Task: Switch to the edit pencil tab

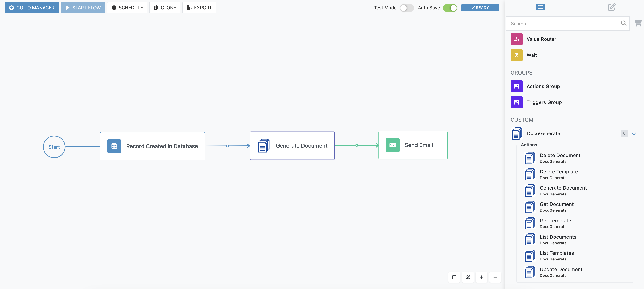Action: click(x=612, y=7)
